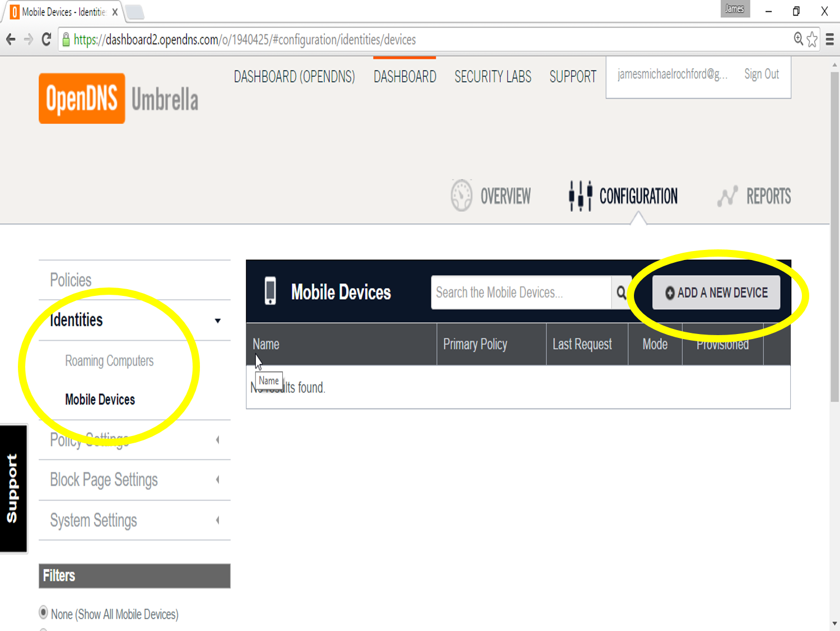
Task: Click the page vertical scrollbar
Action: coord(834,235)
